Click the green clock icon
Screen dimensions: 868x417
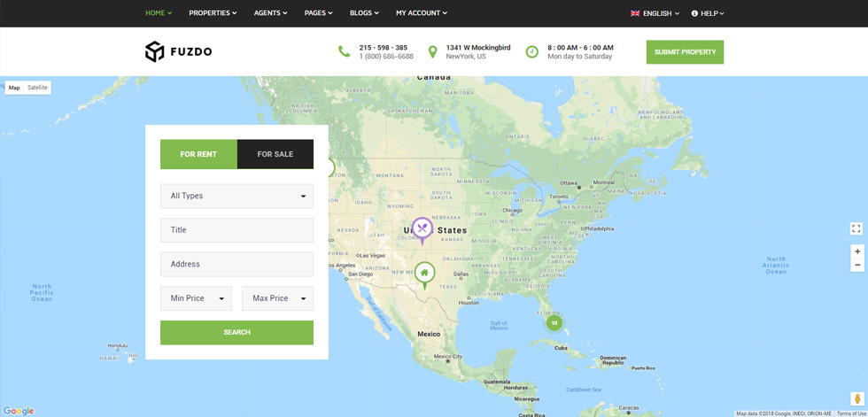pyautogui.click(x=532, y=51)
